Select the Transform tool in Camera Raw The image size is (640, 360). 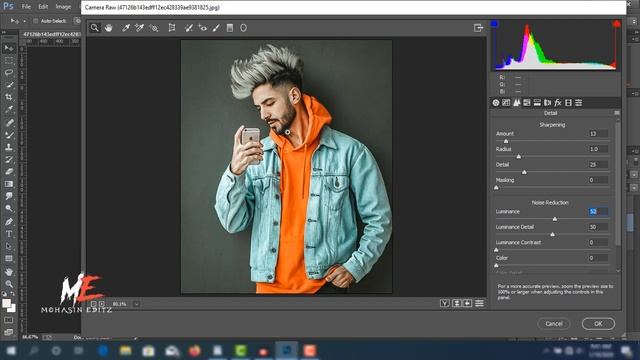(172, 28)
